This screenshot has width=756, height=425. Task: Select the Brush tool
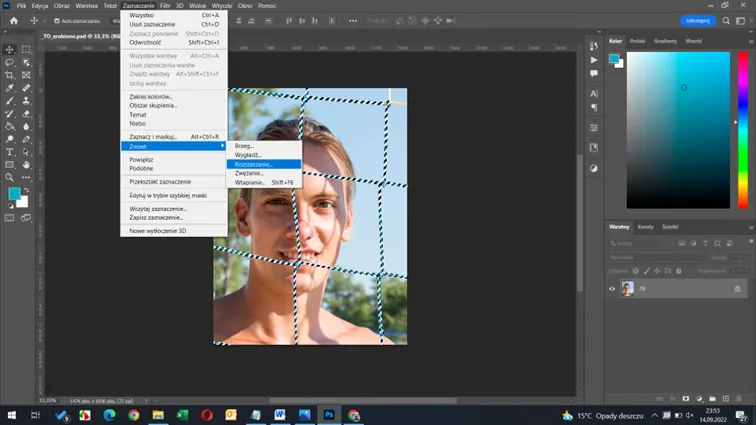tap(10, 101)
